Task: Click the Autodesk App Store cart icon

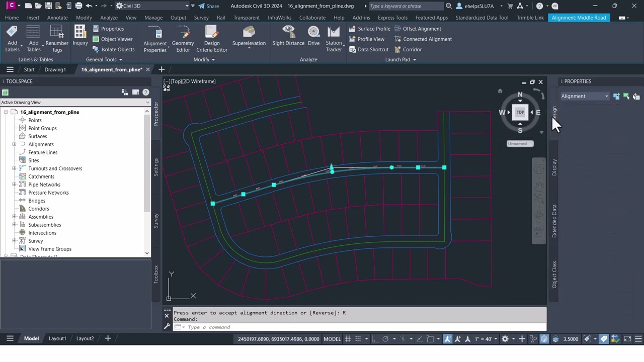Action: tap(510, 6)
